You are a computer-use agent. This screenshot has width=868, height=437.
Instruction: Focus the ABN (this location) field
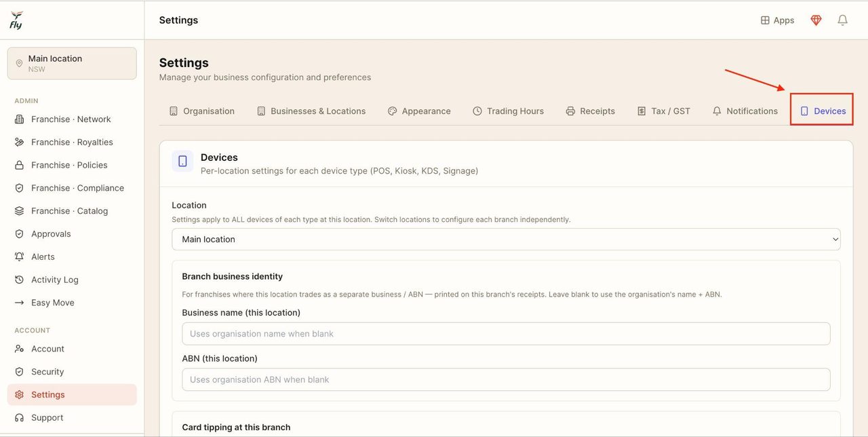coord(506,380)
